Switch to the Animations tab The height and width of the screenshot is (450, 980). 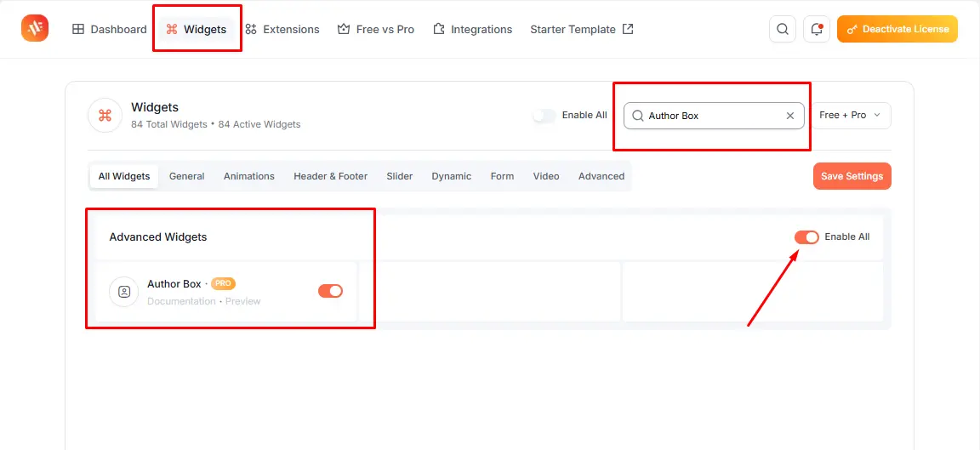248,176
